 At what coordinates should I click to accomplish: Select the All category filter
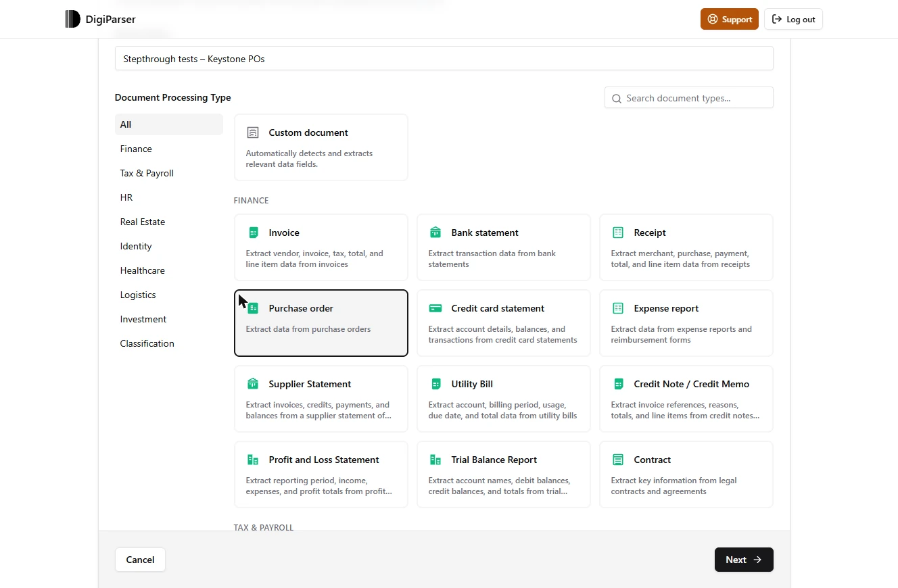(x=169, y=124)
